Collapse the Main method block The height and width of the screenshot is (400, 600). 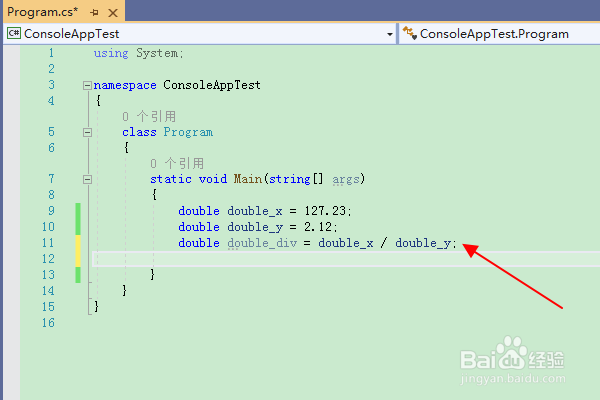87,179
